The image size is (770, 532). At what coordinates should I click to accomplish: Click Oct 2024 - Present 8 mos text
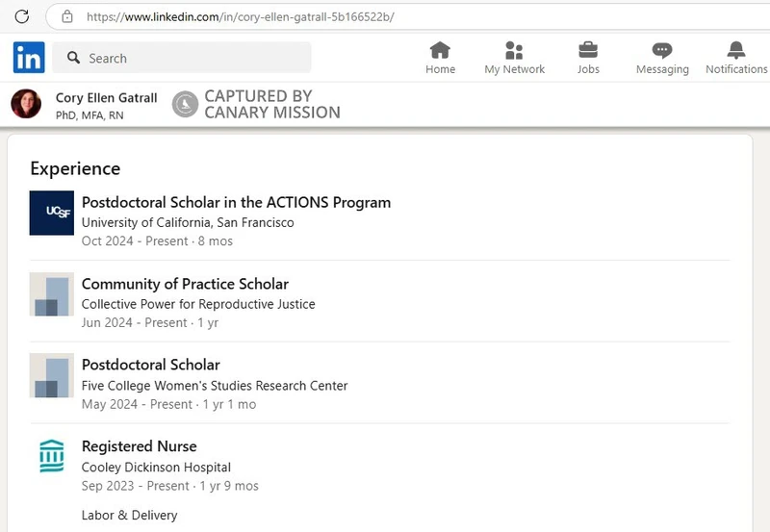click(x=157, y=241)
